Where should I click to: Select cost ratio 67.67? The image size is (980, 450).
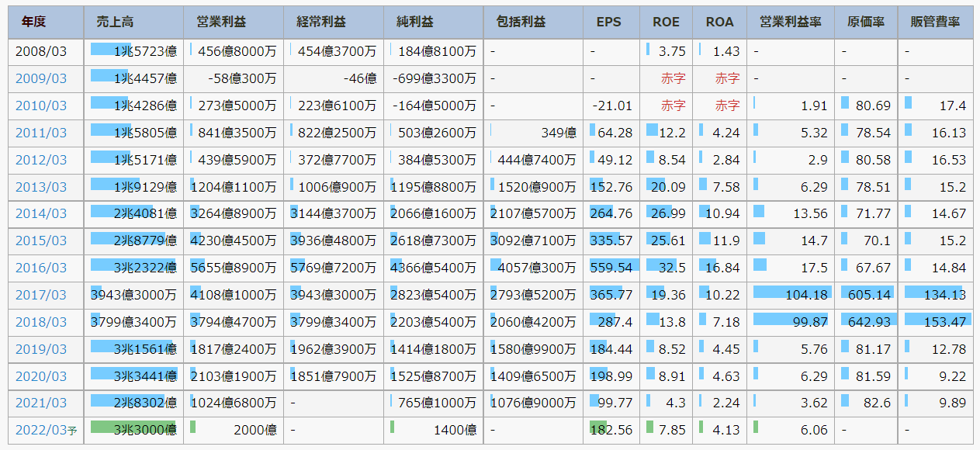[873, 268]
